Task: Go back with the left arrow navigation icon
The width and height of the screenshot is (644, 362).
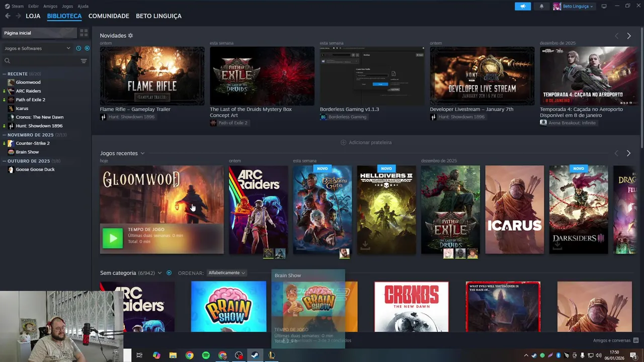Action: pyautogui.click(x=8, y=16)
